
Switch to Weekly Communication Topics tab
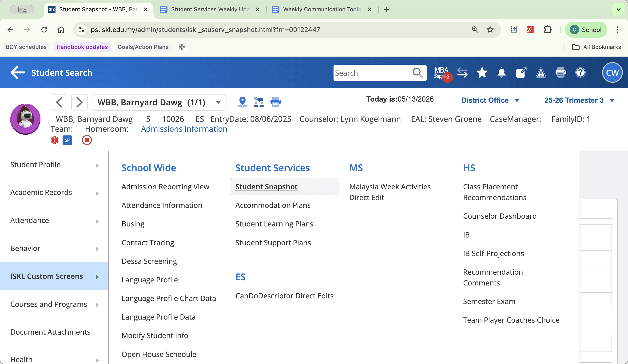pyautogui.click(x=322, y=9)
